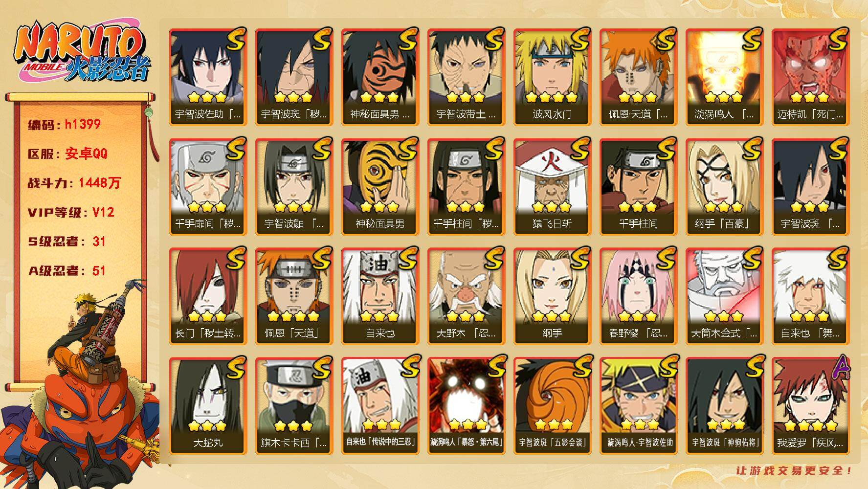Select the 纲手「百豪」 card
The image size is (868, 489).
pyautogui.click(x=724, y=187)
